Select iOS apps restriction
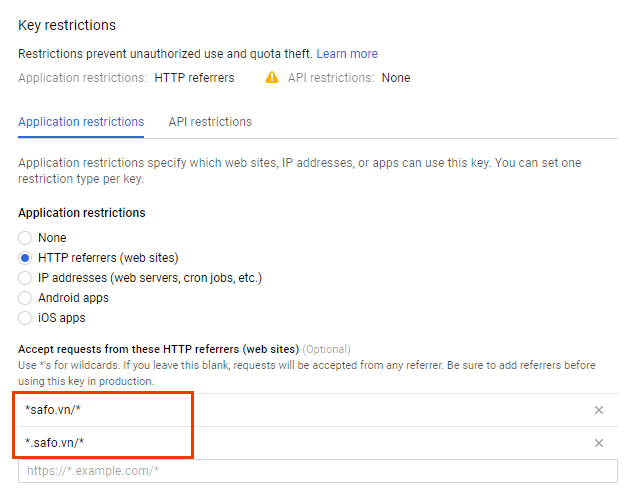This screenshot has width=630, height=495. click(x=25, y=318)
